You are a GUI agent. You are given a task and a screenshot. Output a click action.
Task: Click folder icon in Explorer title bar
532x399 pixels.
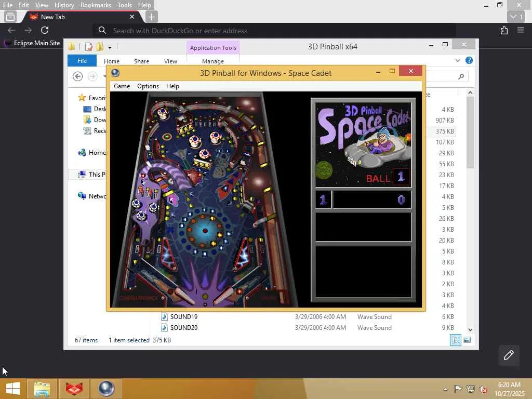[x=71, y=47]
